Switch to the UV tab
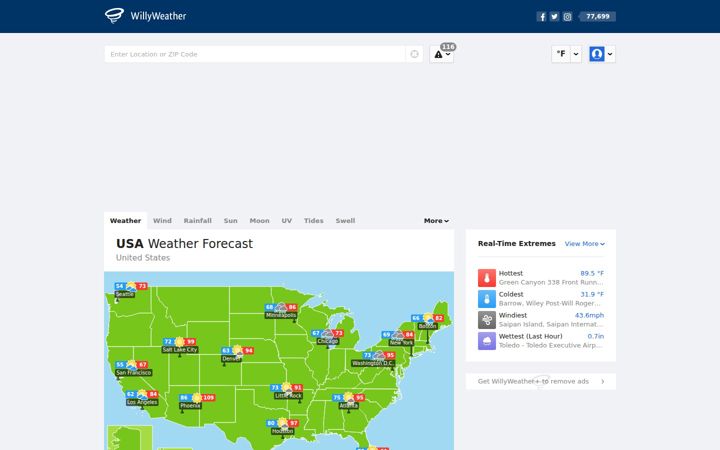 click(x=287, y=221)
